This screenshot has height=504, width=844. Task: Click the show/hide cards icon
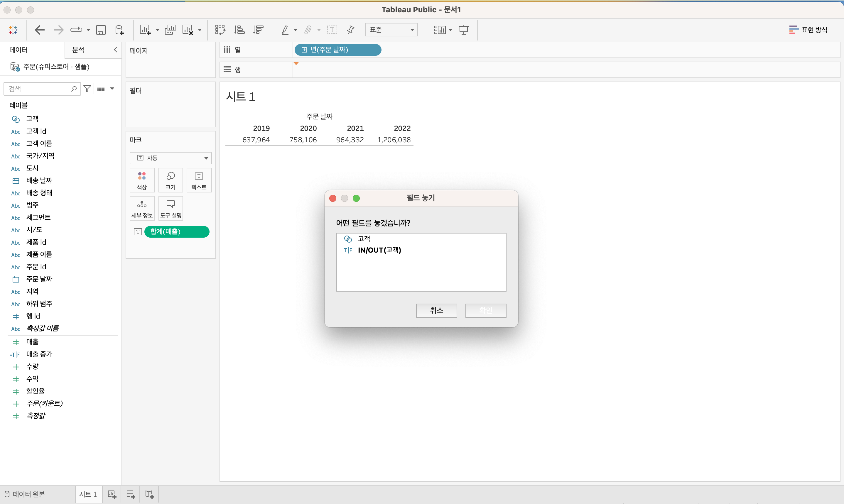click(440, 30)
